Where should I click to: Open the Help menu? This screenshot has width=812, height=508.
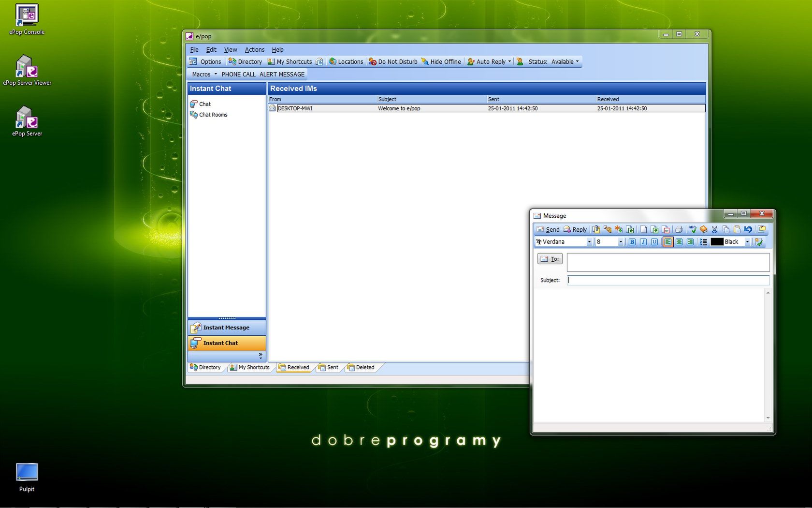(x=277, y=49)
